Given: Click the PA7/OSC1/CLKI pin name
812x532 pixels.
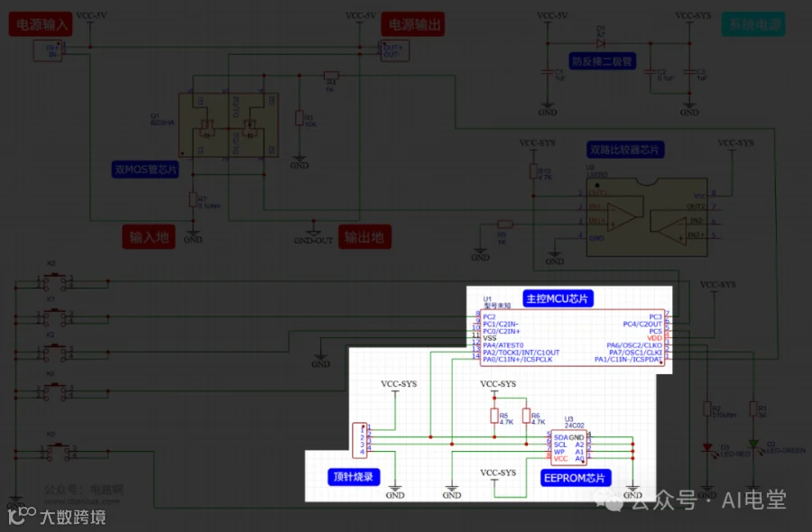Looking at the screenshot, I should click(x=635, y=353).
